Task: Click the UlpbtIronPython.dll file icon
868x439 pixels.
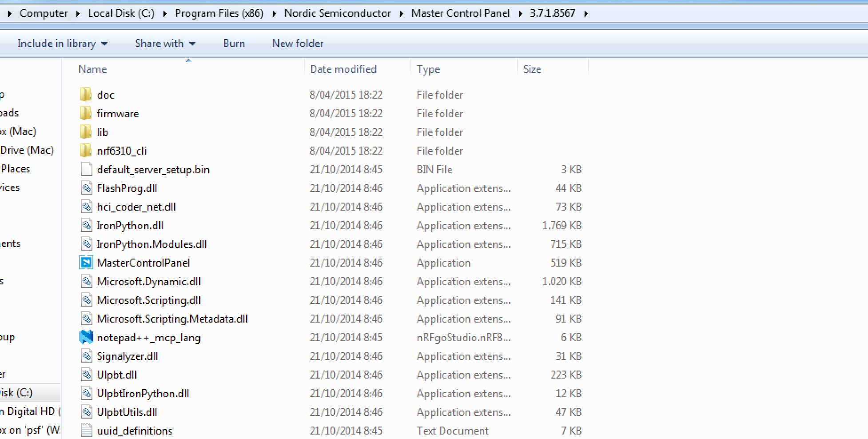Action: click(x=86, y=393)
